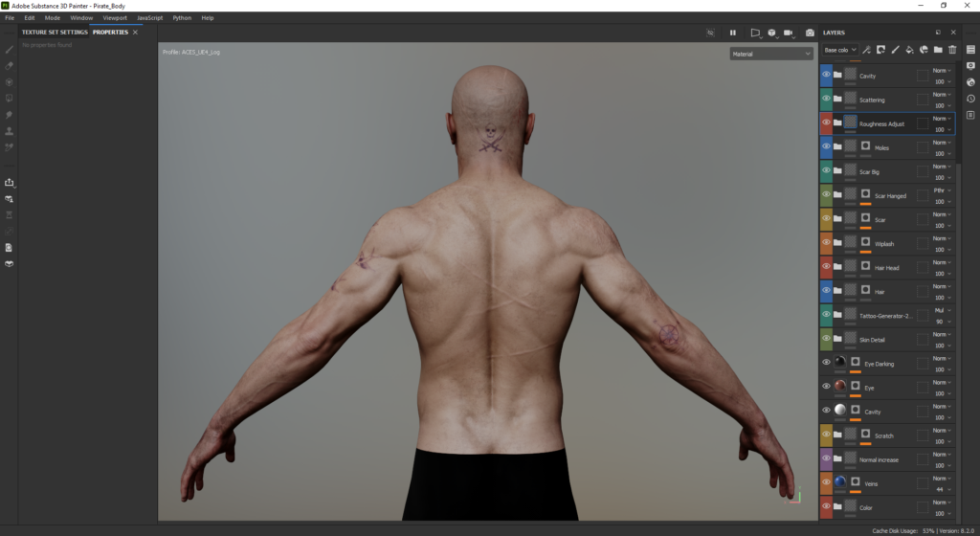Open the layer stack icon in right sidebar
The image size is (980, 536).
(970, 50)
